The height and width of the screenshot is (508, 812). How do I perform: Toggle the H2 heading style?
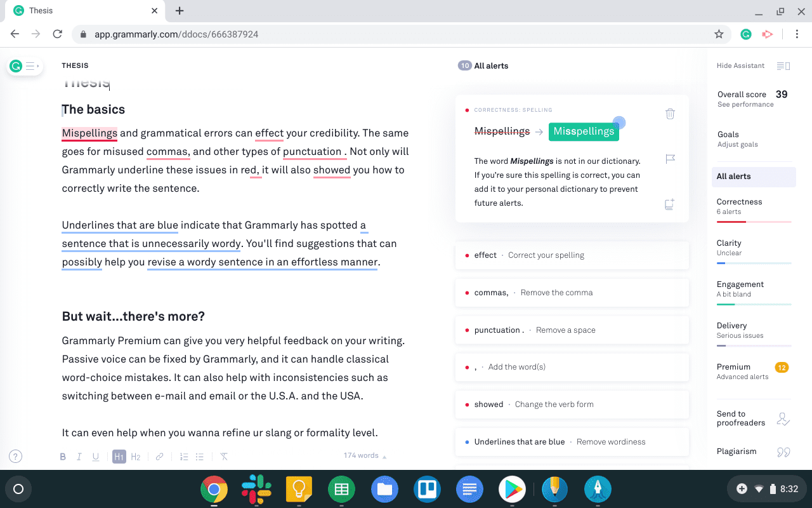(x=136, y=457)
